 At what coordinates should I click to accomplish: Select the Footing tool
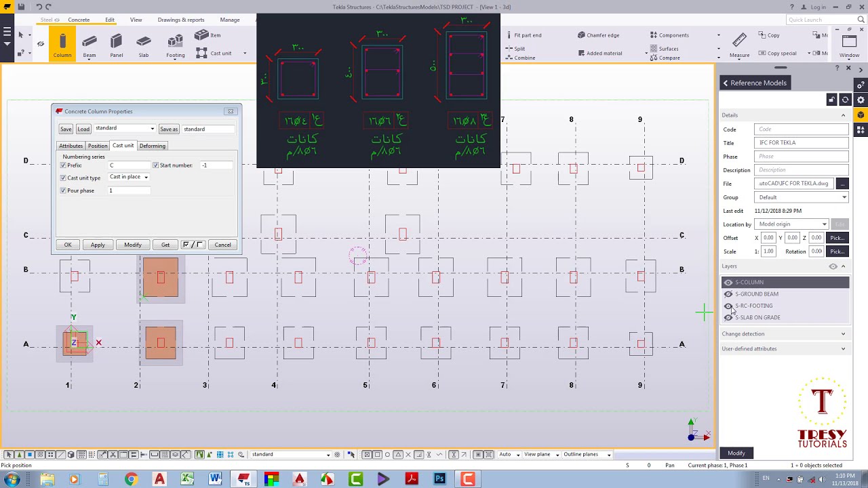pyautogui.click(x=175, y=45)
